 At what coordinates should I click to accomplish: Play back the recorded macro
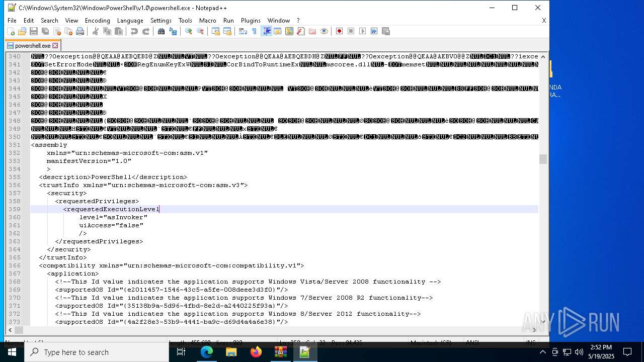363,31
